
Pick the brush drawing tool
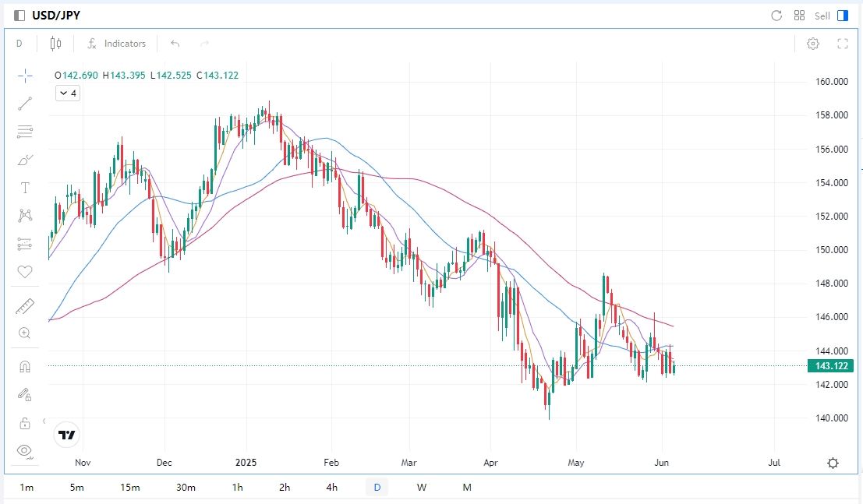[25, 160]
